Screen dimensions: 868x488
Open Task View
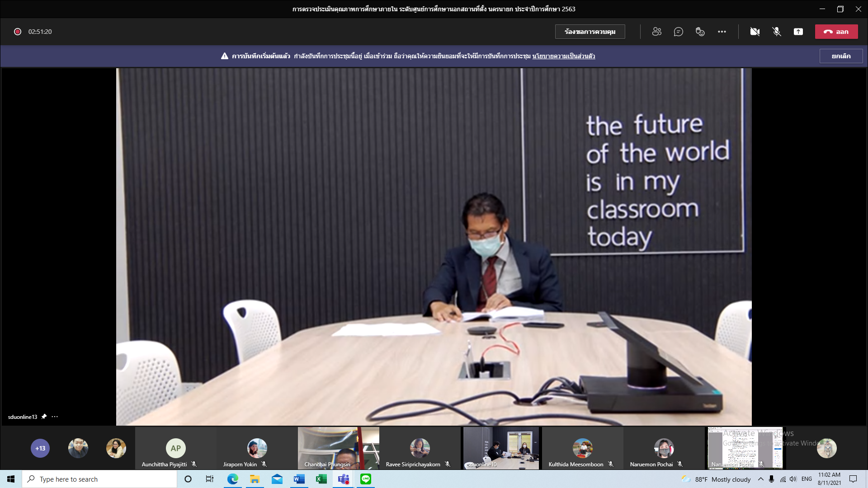pyautogui.click(x=210, y=479)
